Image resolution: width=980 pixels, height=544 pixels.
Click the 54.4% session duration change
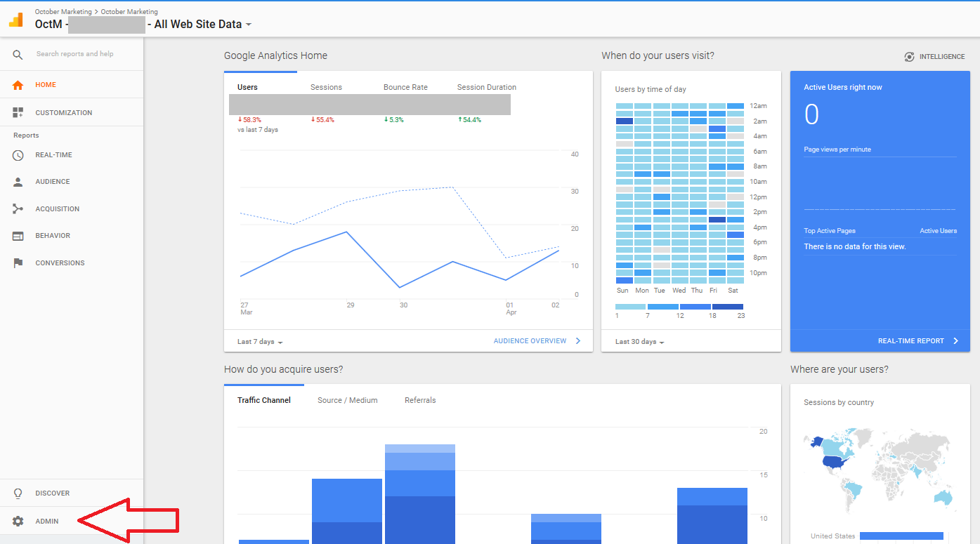click(469, 120)
